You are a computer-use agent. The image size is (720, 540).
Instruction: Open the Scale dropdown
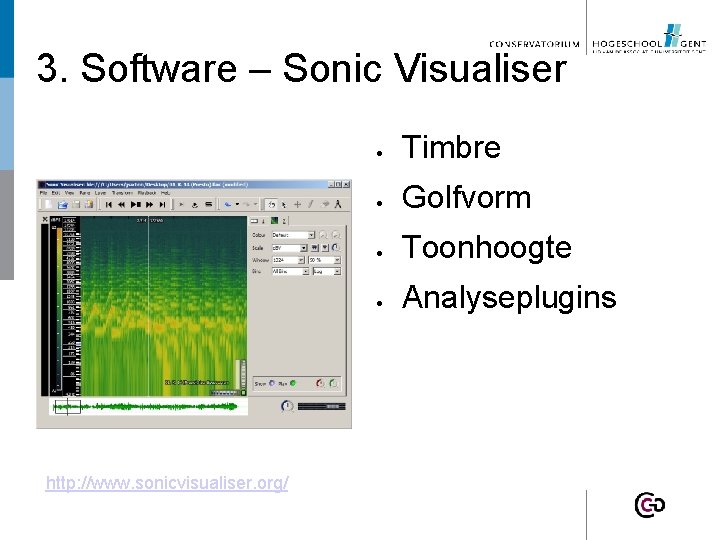point(289,248)
